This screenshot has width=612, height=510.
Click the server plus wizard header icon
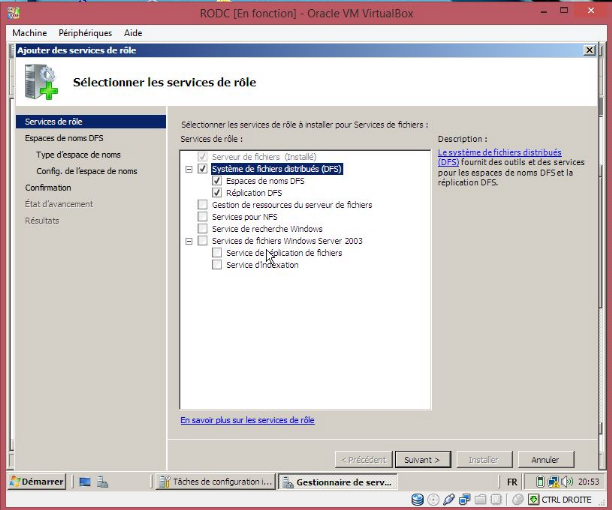tap(41, 82)
